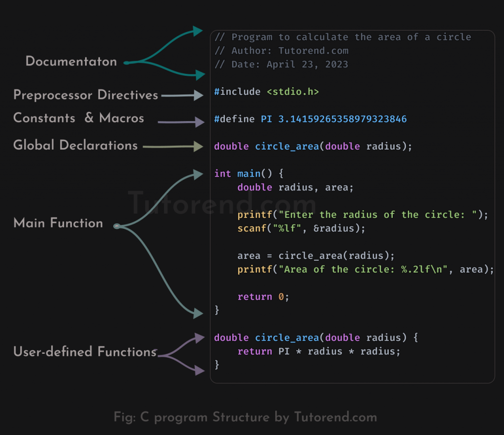504x435 pixels.
Task: Click the PI value 3.14159265358979323846
Action: (x=343, y=119)
